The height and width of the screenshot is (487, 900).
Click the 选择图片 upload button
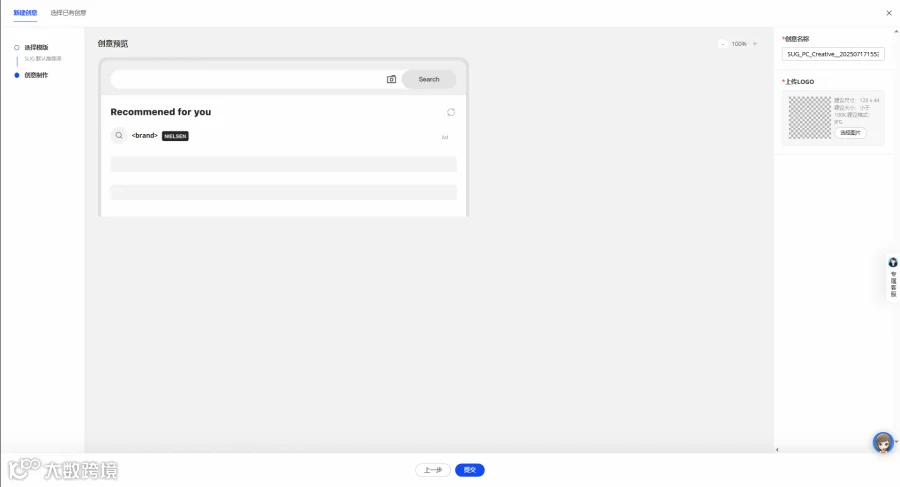click(850, 133)
